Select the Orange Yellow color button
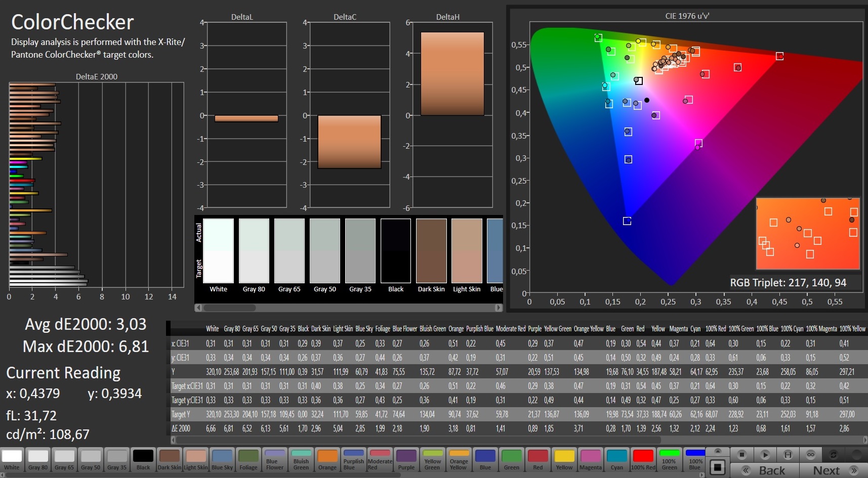 click(459, 459)
